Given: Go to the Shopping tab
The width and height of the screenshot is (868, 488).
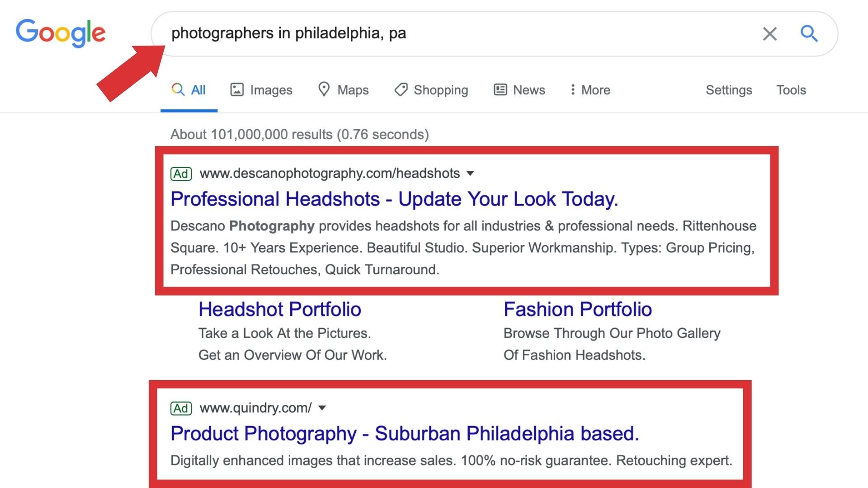Looking at the screenshot, I should click(x=431, y=90).
